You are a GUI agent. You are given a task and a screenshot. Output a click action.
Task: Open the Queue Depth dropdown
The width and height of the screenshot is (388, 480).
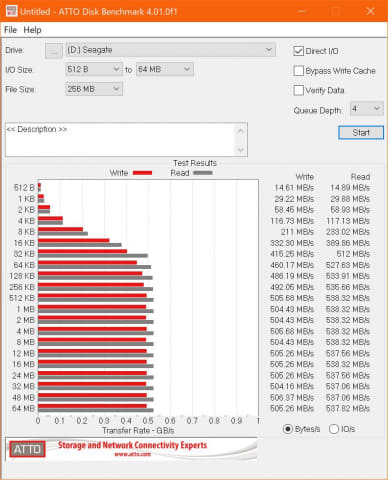click(367, 109)
